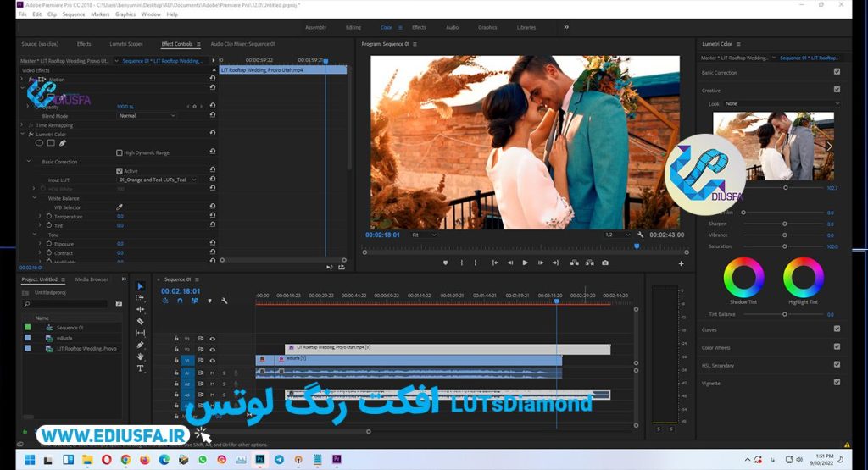Screen dimensions: 868x470
Task: Disable Basic Correction section checkbox
Action: tap(837, 71)
